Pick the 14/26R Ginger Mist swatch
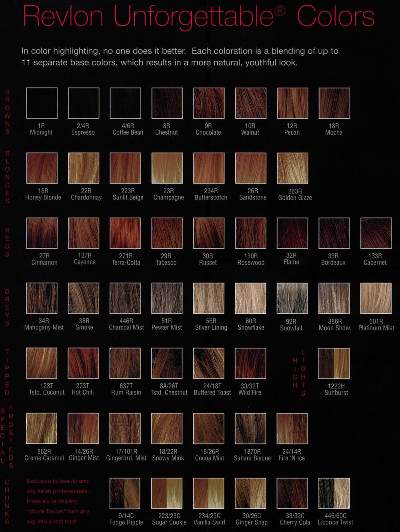The image size is (400, 532). click(x=84, y=428)
